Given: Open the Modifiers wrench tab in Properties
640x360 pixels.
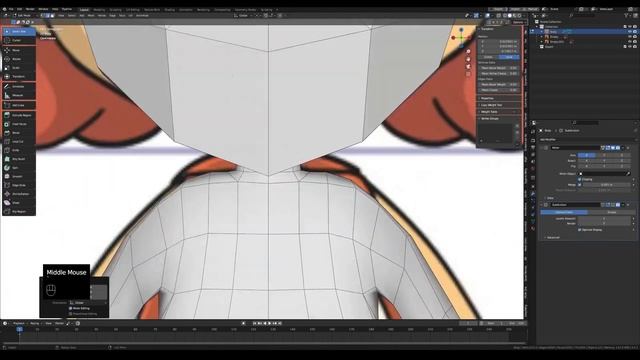Looking at the screenshot, I should (x=533, y=194).
